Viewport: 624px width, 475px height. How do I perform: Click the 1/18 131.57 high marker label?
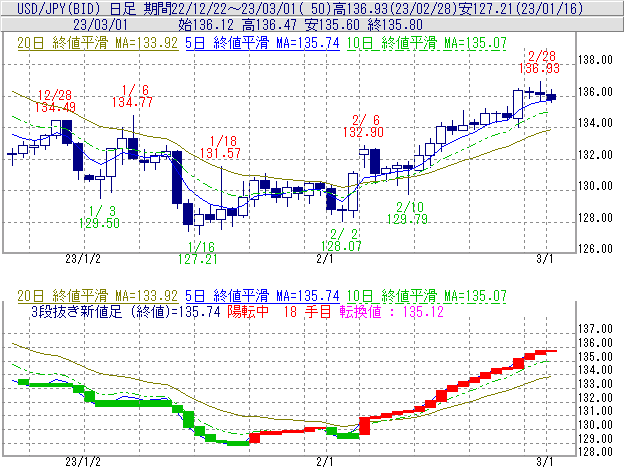point(220,147)
